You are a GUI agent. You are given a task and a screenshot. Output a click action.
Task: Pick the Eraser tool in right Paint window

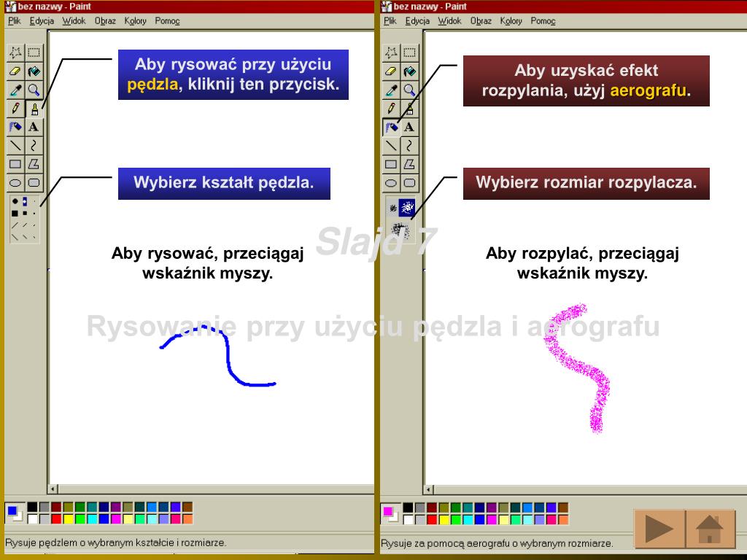click(391, 71)
